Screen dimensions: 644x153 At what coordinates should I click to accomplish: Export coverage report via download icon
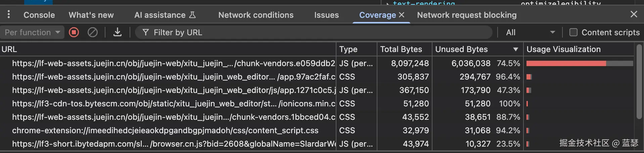pos(117,33)
